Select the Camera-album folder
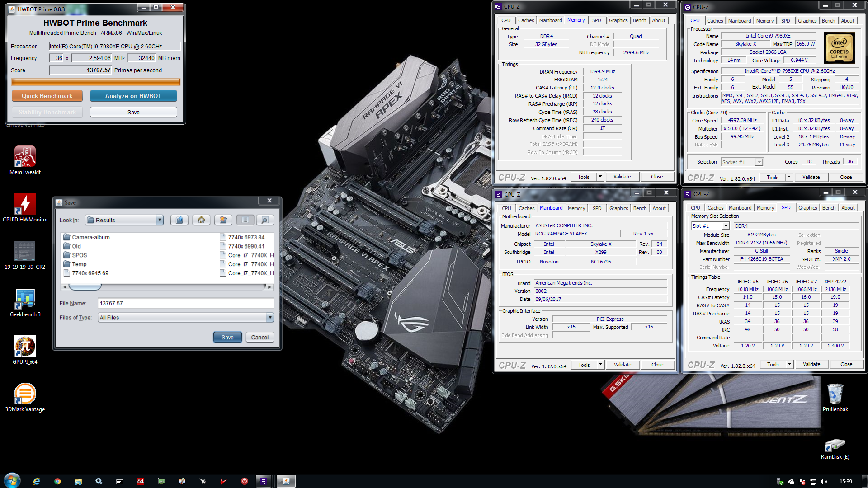 tap(87, 237)
